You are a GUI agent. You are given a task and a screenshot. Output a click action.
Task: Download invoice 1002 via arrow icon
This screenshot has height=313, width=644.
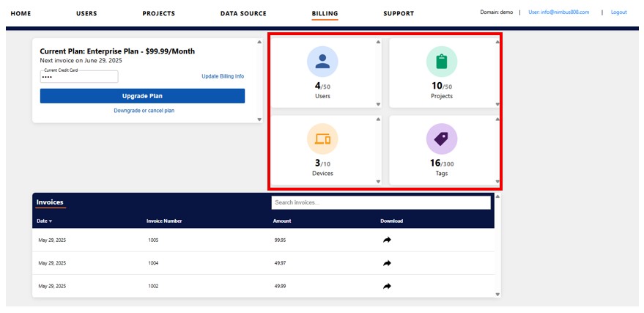pyautogui.click(x=387, y=286)
